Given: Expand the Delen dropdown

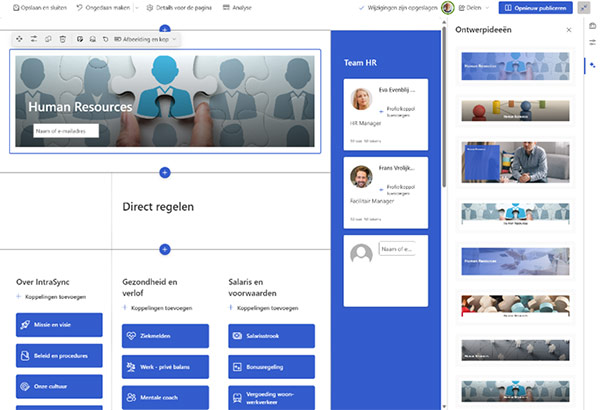Looking at the screenshot, I should [489, 7].
